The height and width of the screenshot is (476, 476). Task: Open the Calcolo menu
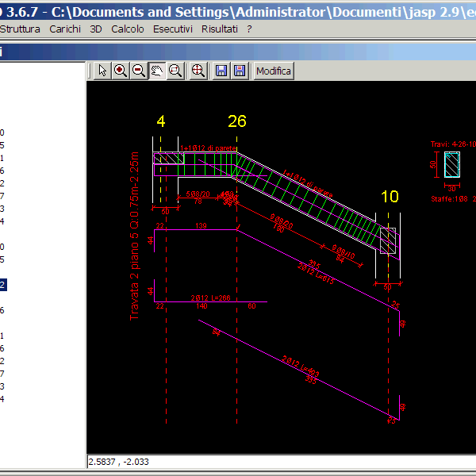point(128,29)
